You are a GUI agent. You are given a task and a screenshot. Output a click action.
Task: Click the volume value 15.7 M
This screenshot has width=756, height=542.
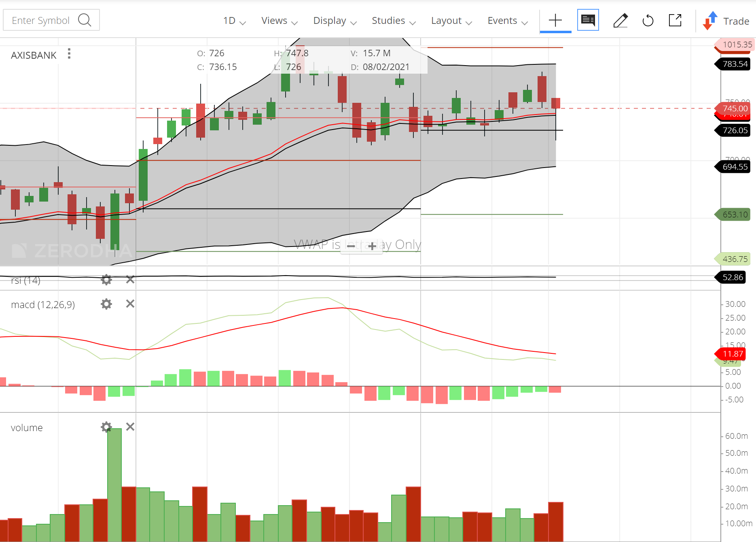377,53
